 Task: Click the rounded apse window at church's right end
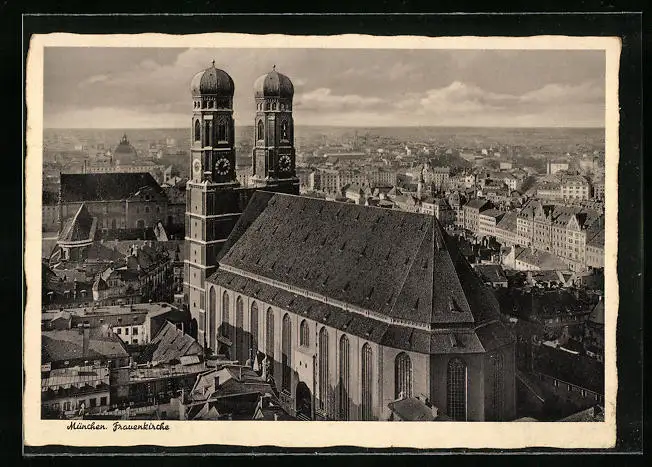coord(456,388)
